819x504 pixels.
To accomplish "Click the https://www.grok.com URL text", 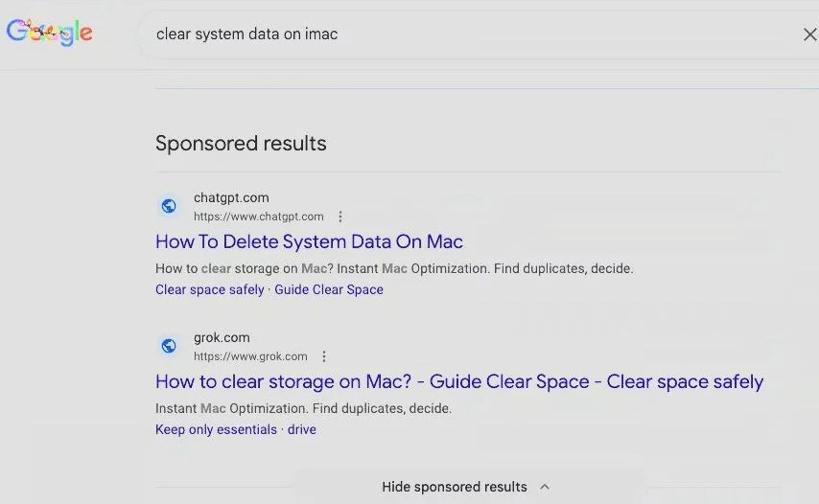I will [250, 356].
